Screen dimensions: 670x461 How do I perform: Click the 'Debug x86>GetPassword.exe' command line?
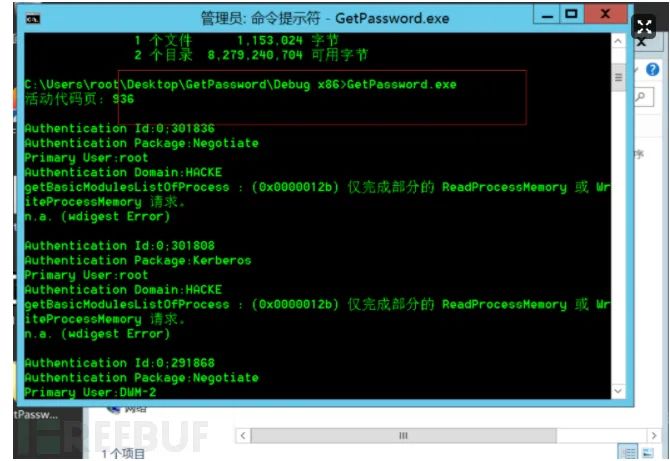(x=240, y=84)
